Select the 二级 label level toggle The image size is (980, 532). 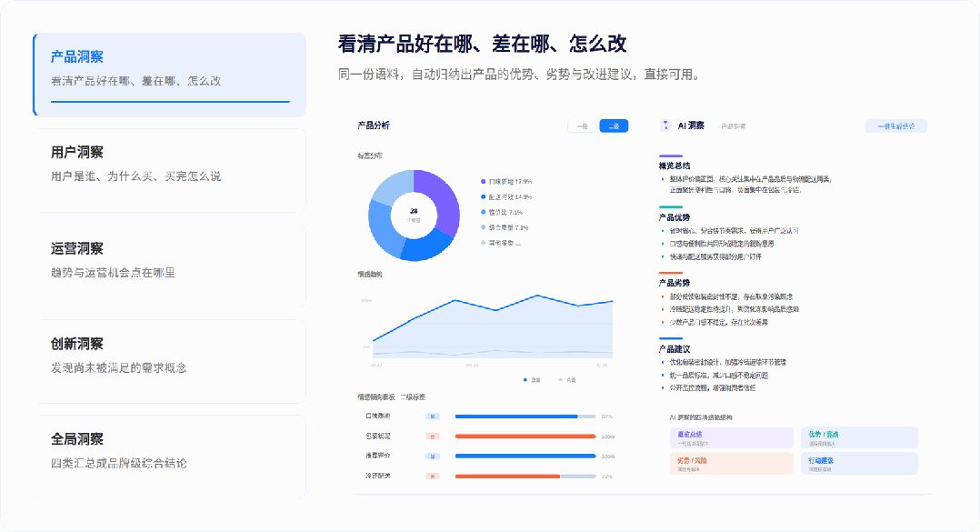pos(614,125)
